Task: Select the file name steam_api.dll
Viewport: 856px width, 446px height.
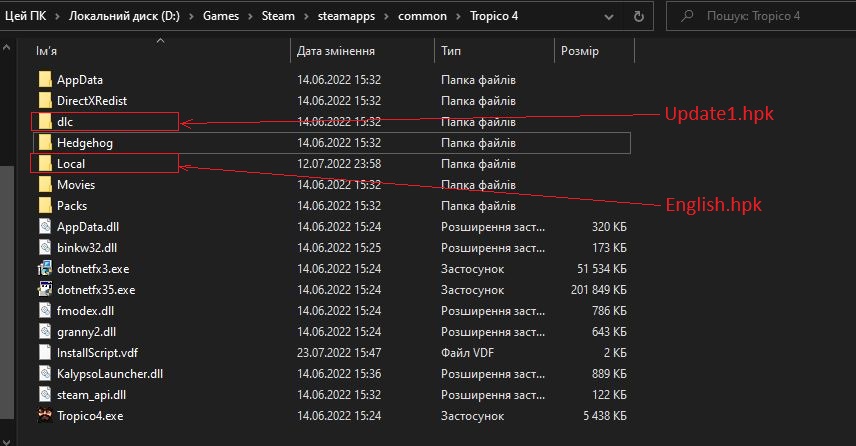Action: click(91, 395)
